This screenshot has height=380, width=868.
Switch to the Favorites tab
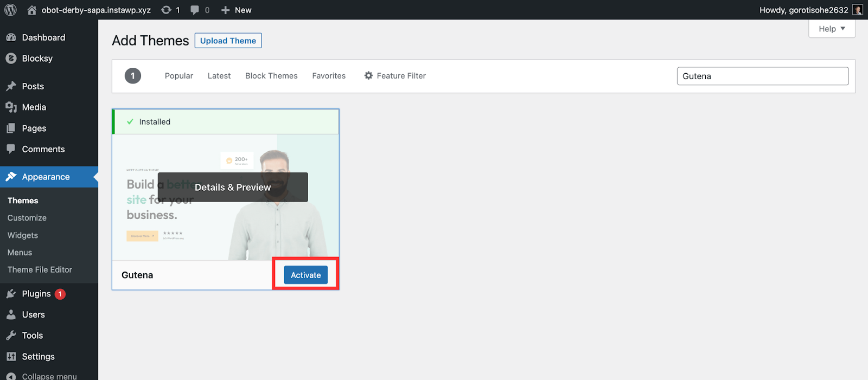point(329,76)
